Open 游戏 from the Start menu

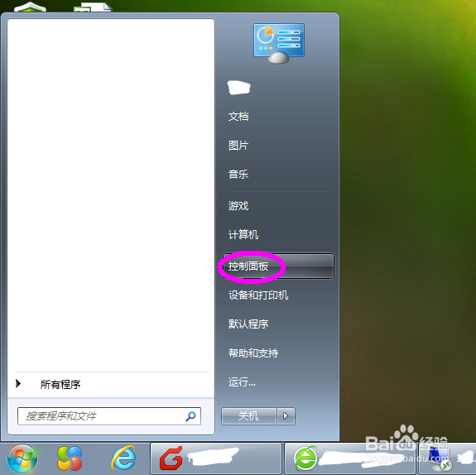238,206
